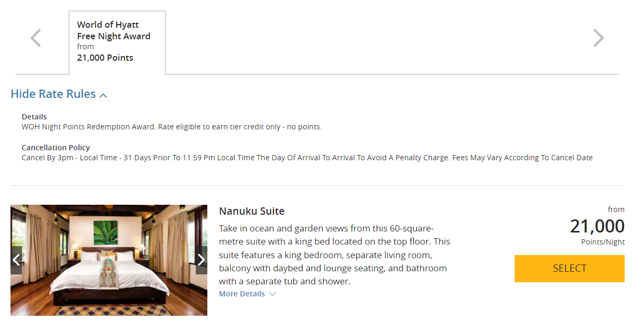Open More Details via its down chevron
644x321 pixels.
tap(272, 294)
